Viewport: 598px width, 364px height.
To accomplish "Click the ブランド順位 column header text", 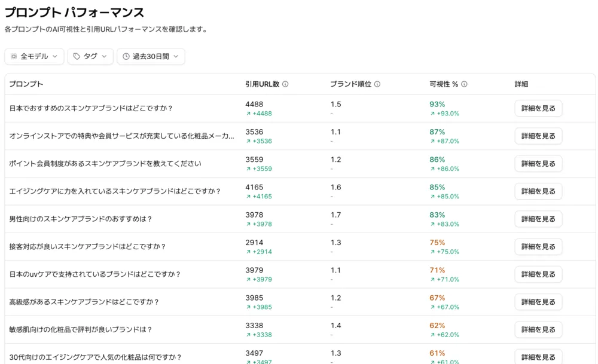I will click(x=351, y=84).
